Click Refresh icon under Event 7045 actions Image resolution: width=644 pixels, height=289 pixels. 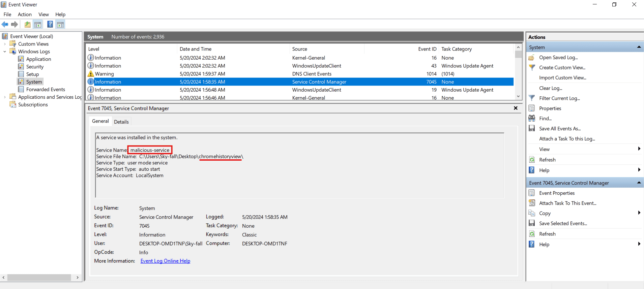tap(532, 234)
